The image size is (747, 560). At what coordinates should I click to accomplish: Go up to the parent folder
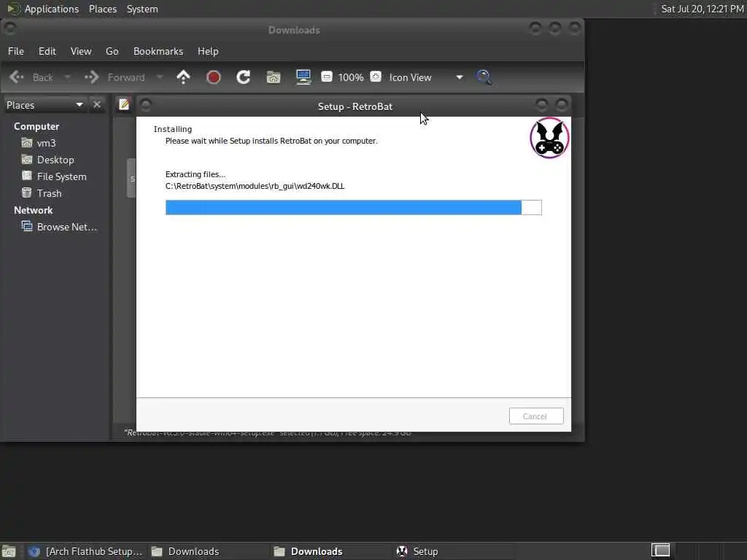[183, 77]
